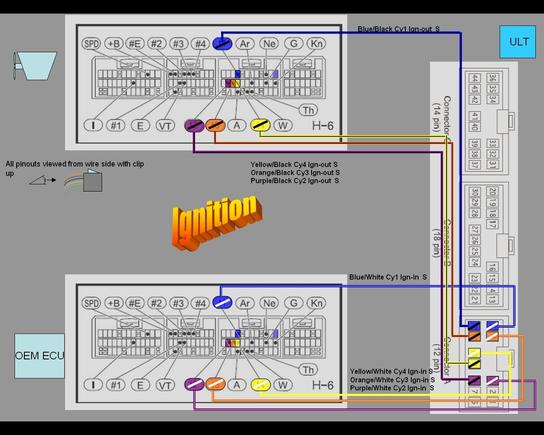Click the OEM ECU box
This screenshot has width=544, height=435.
coord(40,356)
